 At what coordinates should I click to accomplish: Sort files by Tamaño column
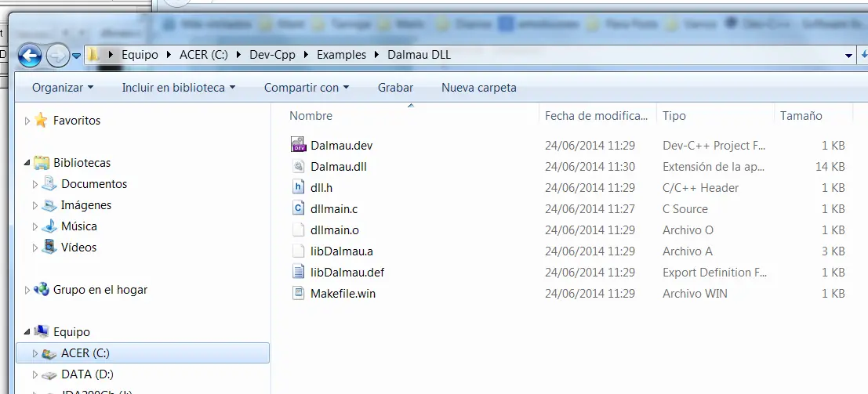[801, 116]
